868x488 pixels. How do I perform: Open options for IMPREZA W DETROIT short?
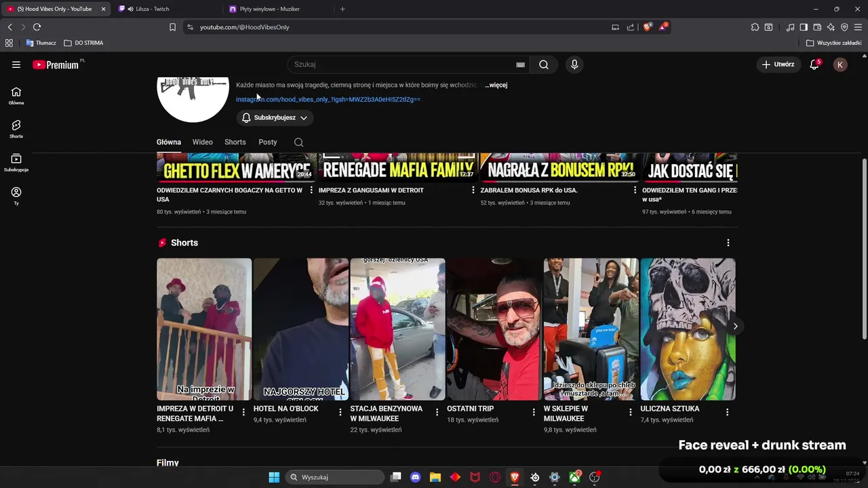tap(243, 412)
